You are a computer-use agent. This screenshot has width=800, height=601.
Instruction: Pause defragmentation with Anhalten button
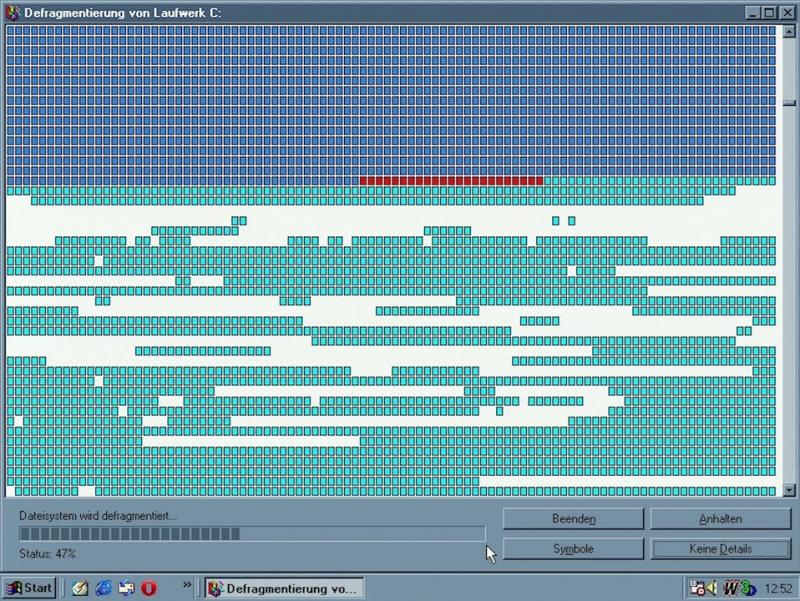[x=720, y=519]
